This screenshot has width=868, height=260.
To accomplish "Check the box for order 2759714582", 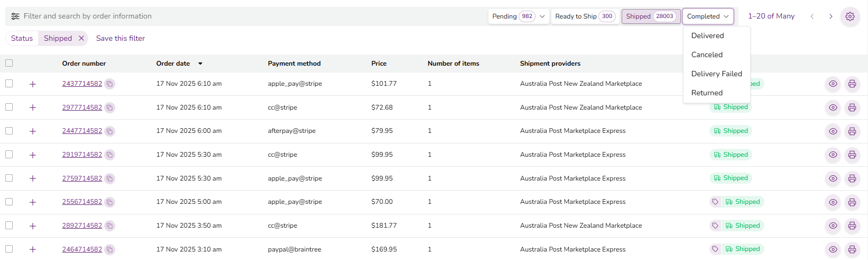I will coord(9,178).
